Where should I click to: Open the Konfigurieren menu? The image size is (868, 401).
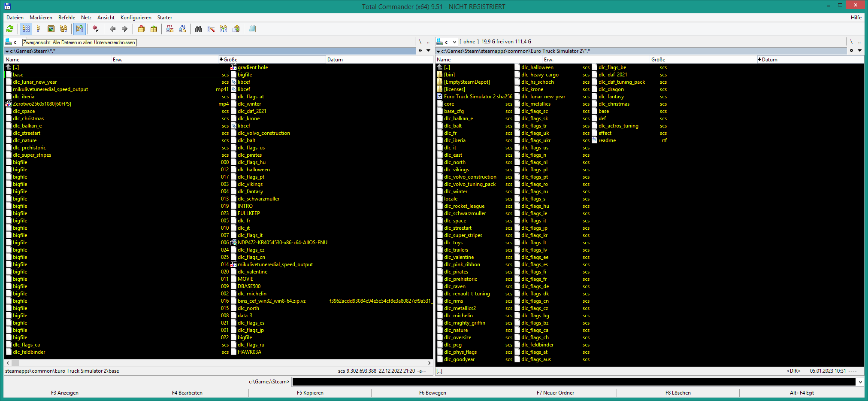[136, 18]
